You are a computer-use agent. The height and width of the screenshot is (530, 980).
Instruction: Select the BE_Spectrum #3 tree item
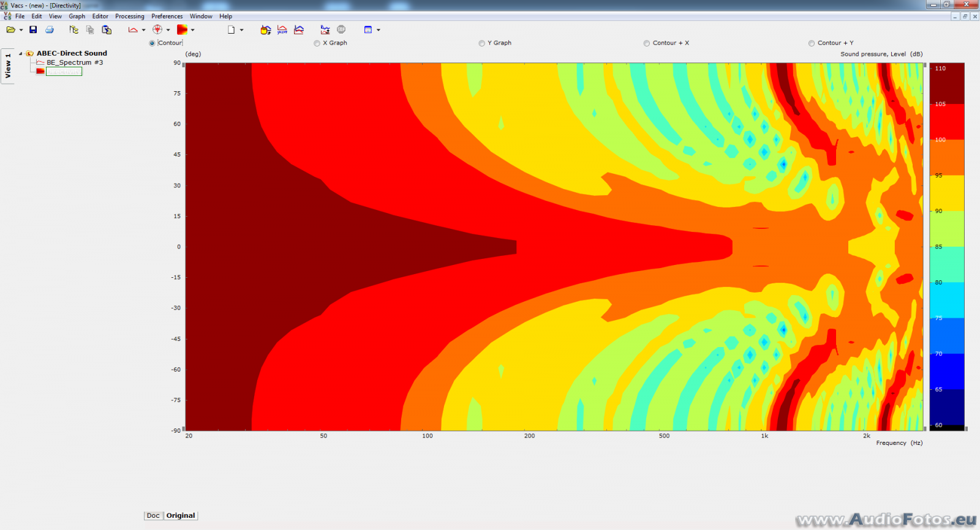point(75,62)
